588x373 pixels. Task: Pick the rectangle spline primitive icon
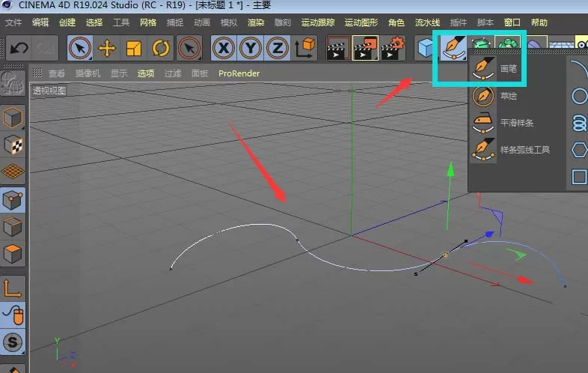tap(579, 177)
